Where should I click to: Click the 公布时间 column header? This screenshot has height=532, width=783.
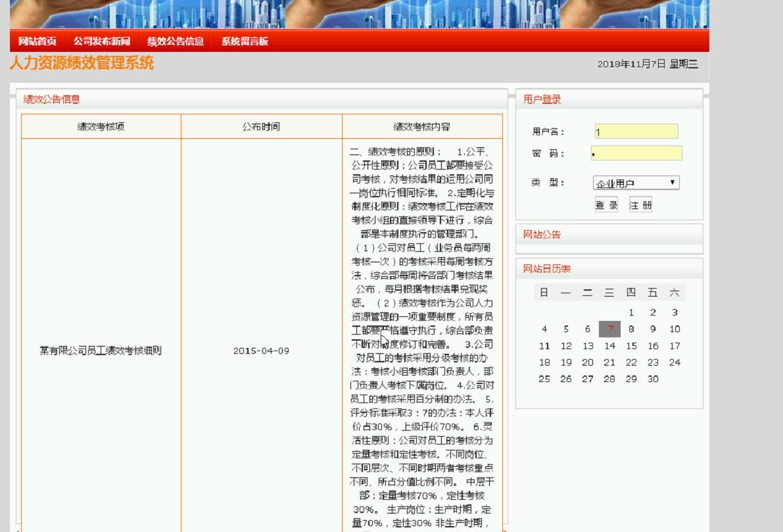point(261,126)
